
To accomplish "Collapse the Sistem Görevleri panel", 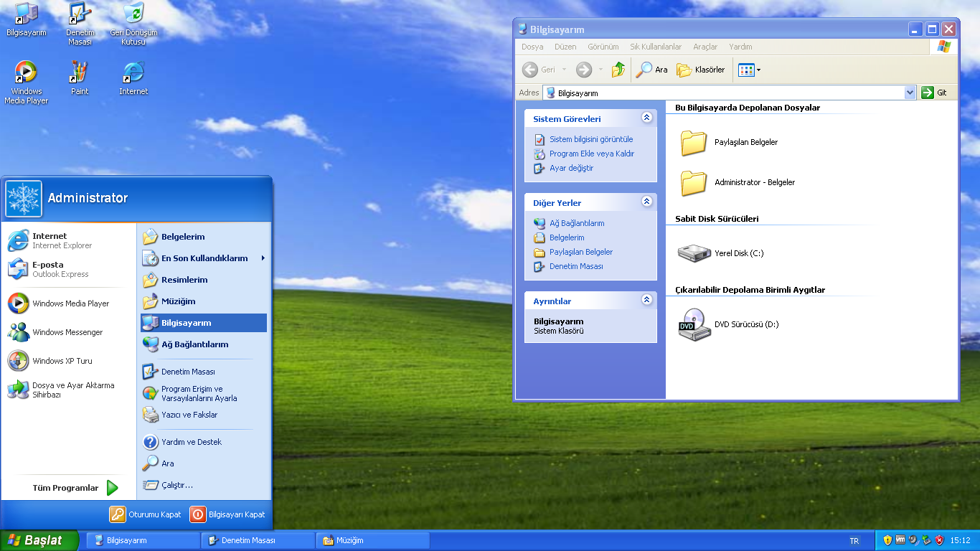I will (646, 118).
